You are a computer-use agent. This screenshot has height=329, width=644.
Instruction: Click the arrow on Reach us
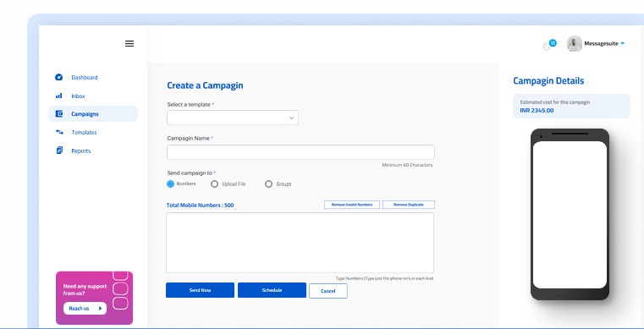[x=100, y=309]
